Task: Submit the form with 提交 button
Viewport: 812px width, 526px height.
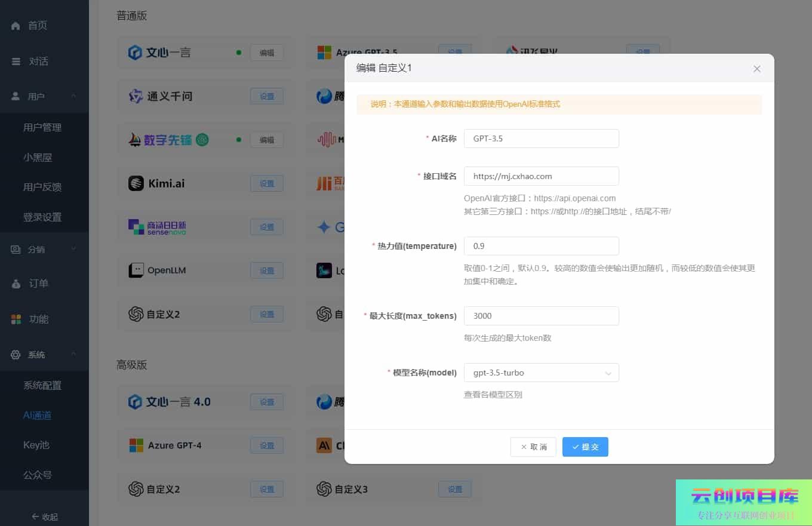Action: click(x=585, y=447)
